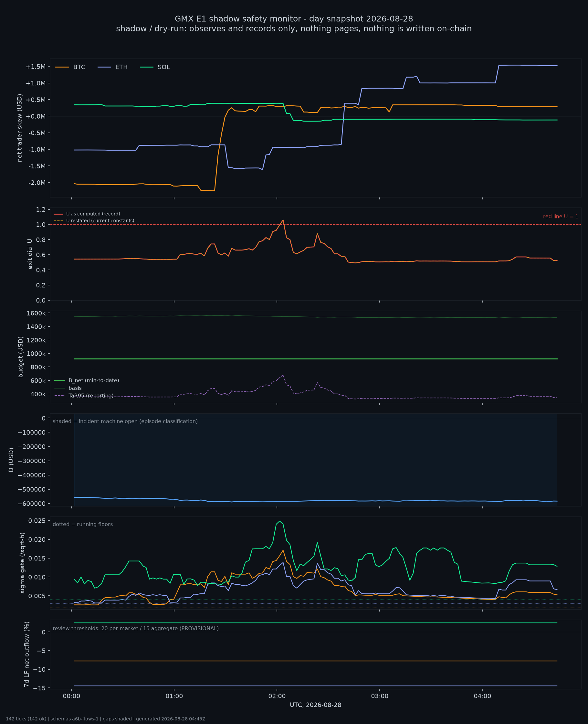588x724 pixels.
Task: Click the "−300000" tick label
Action: click(x=32, y=461)
